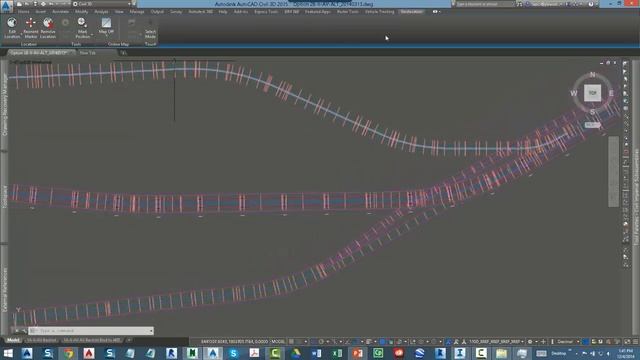Click the Remove Location icon

coord(48,22)
